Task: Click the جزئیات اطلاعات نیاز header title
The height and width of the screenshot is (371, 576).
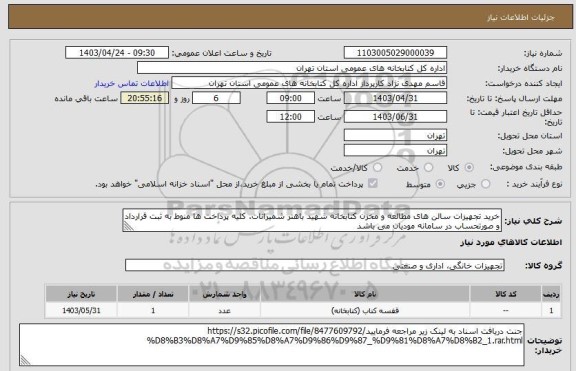Action: pos(521,17)
